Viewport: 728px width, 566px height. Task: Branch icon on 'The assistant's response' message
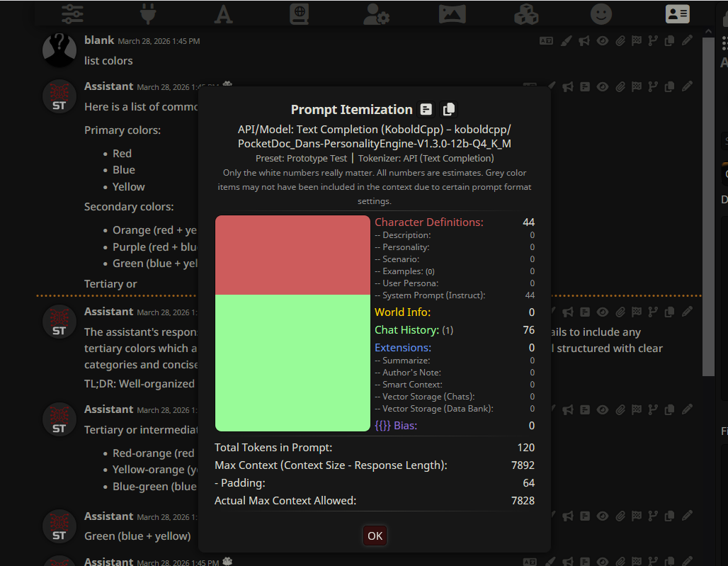pyautogui.click(x=653, y=312)
